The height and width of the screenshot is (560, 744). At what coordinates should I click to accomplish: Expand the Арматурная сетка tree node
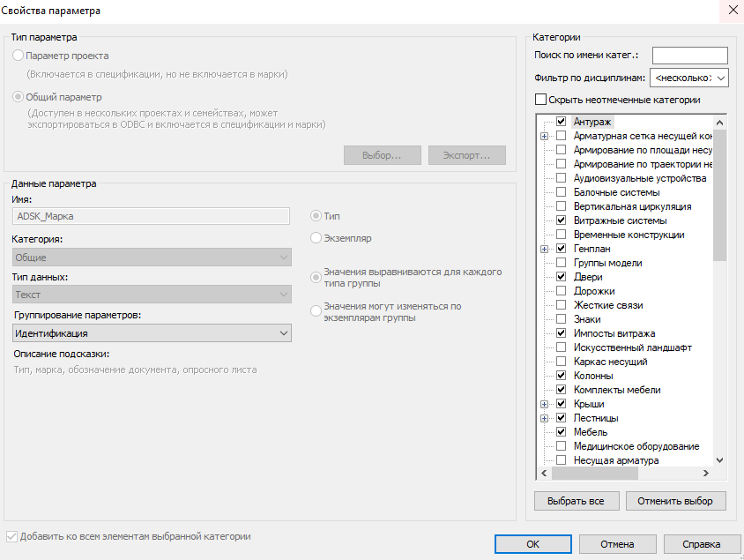point(544,136)
